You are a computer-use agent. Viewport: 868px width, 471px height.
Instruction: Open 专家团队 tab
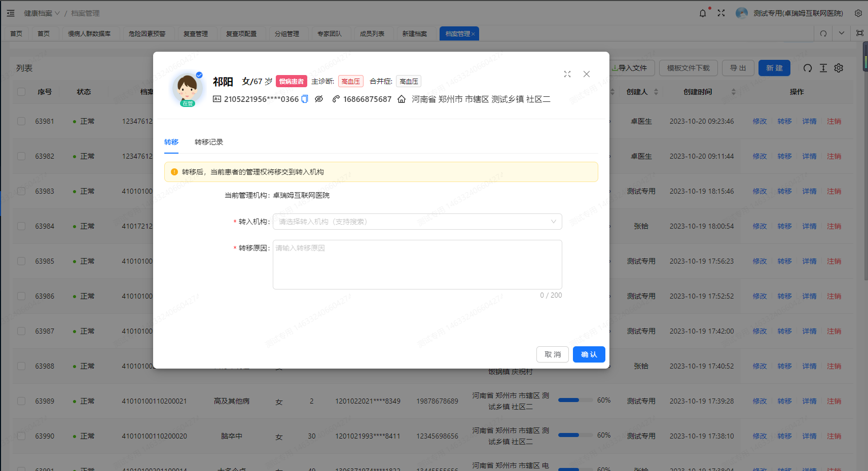tap(330, 33)
